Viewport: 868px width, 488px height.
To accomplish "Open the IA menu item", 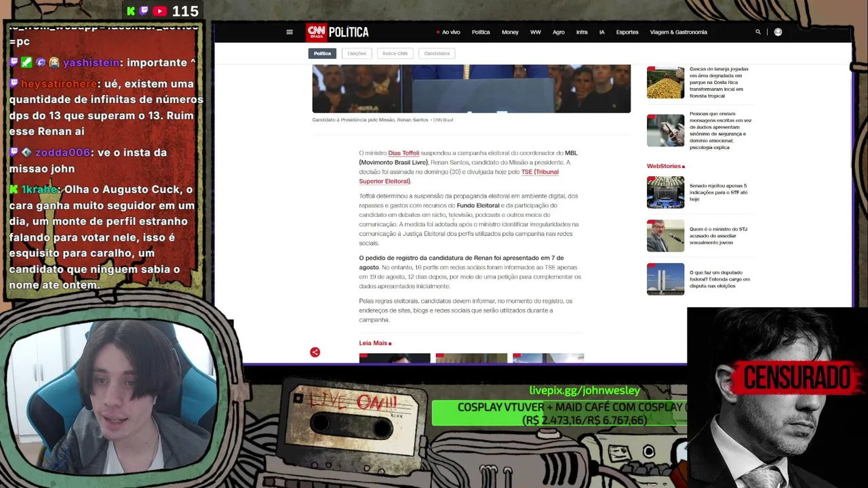I will tap(601, 32).
